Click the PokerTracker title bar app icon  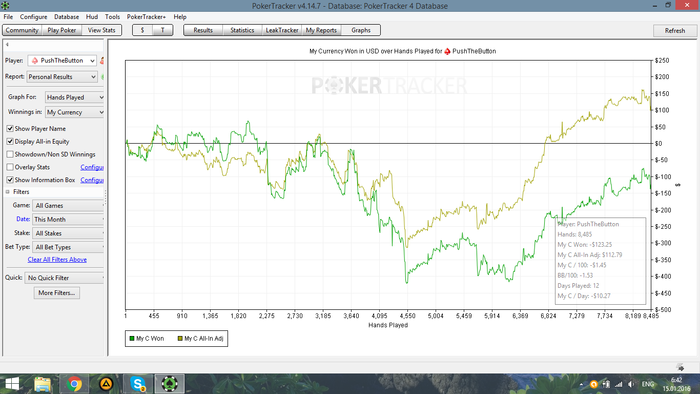[x=5, y=5]
